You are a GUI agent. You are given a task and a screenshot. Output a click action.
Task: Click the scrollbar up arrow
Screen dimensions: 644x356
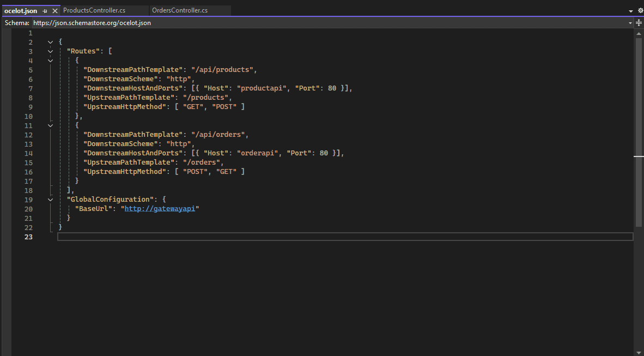(639, 34)
